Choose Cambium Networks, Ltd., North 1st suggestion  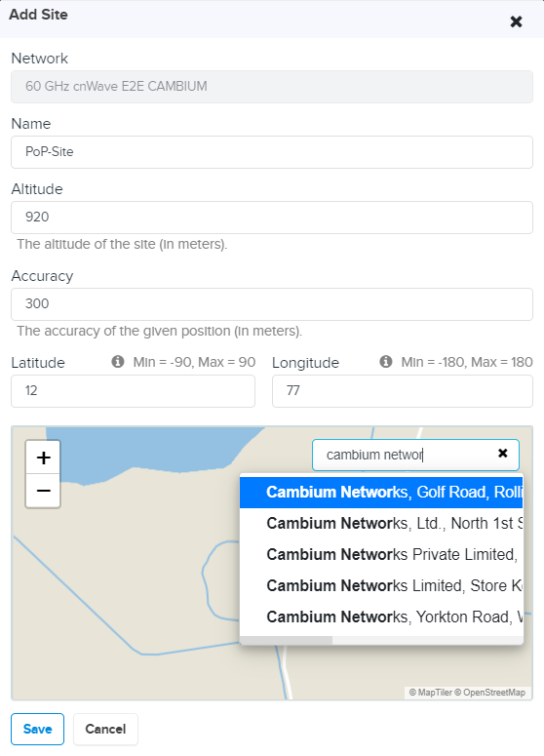pos(381,523)
